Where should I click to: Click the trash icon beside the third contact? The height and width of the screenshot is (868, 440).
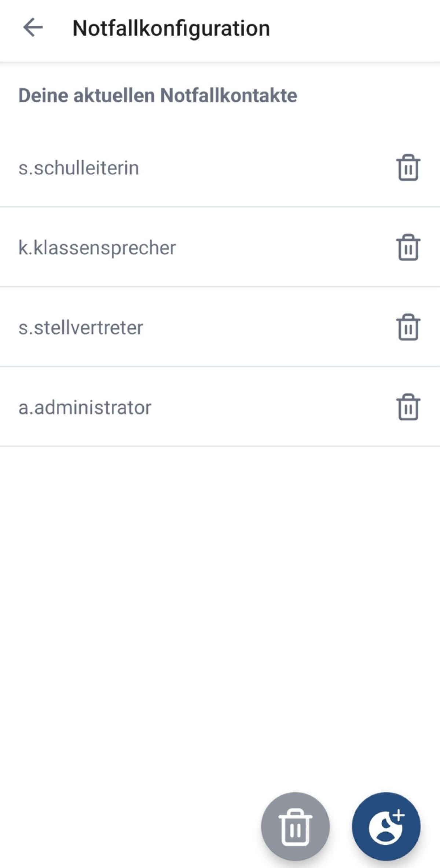pos(408,327)
